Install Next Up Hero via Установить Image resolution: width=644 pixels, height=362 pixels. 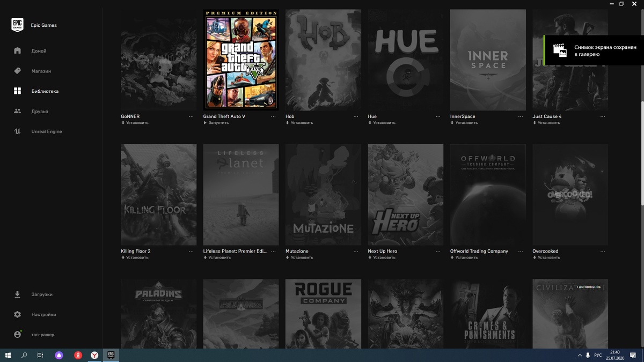pyautogui.click(x=382, y=257)
